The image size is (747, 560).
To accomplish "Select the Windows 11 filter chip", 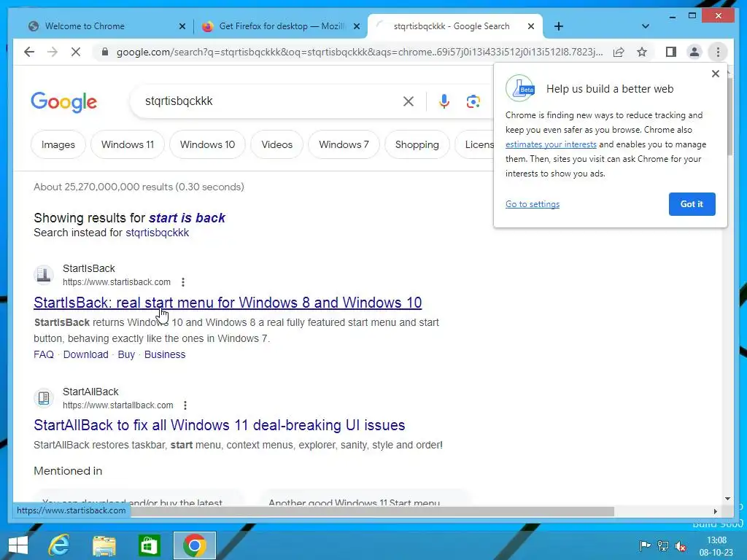I will (x=128, y=144).
